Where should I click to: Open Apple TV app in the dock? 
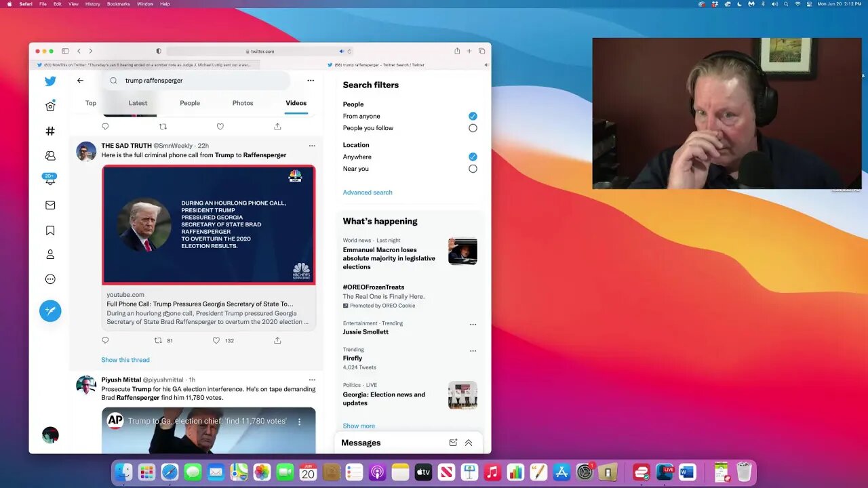(423, 472)
